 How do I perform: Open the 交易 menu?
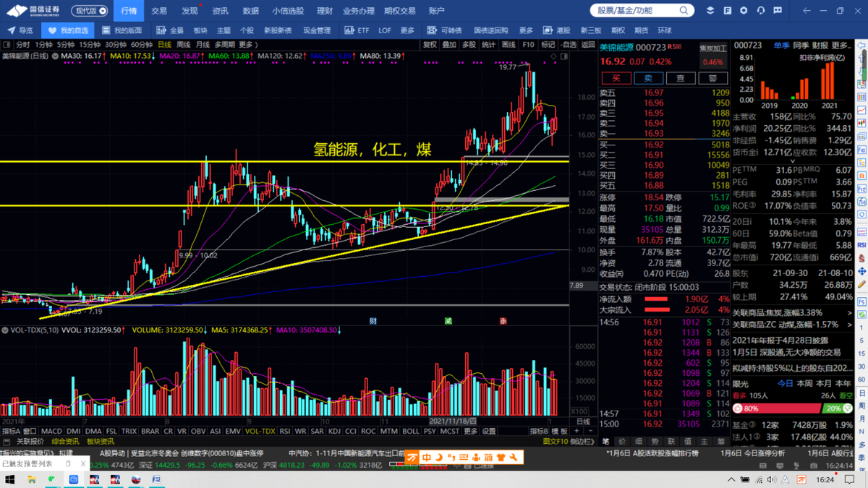coord(158,11)
